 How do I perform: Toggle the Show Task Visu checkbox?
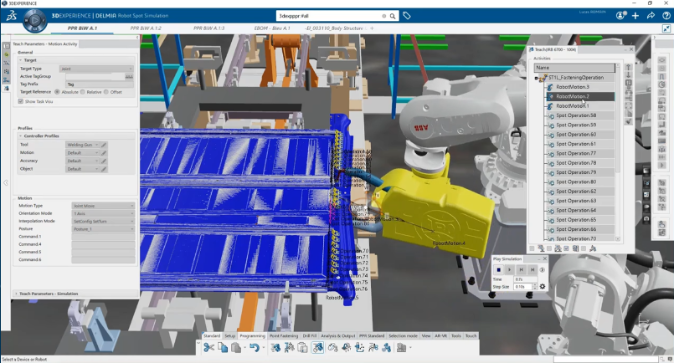coord(20,101)
